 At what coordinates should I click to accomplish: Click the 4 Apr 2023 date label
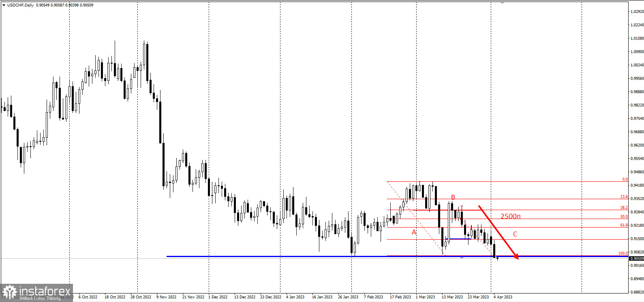[503, 297]
